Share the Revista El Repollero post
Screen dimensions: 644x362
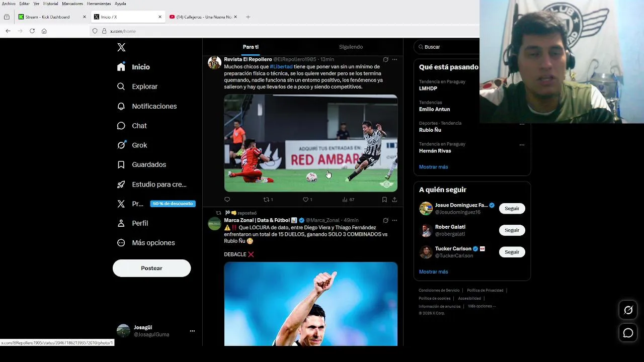pos(394,200)
